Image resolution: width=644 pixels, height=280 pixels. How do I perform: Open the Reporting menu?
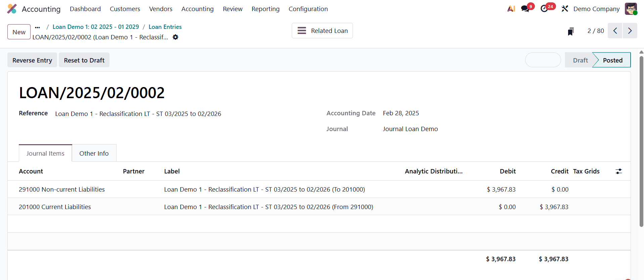coord(265,9)
